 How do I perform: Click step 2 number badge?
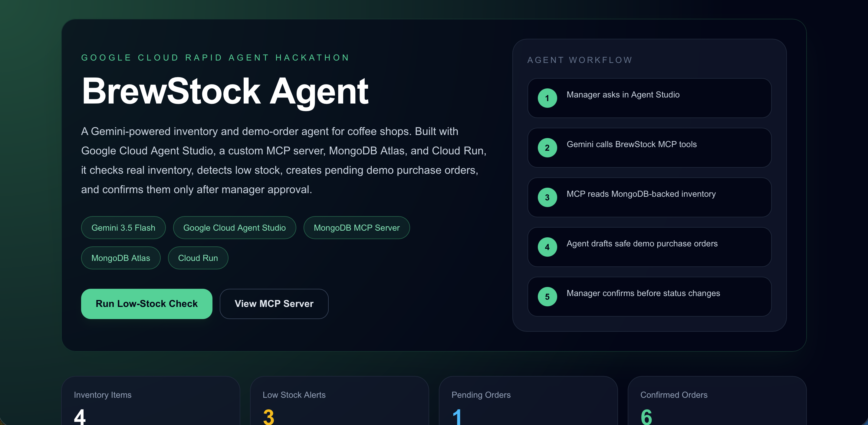pos(547,148)
